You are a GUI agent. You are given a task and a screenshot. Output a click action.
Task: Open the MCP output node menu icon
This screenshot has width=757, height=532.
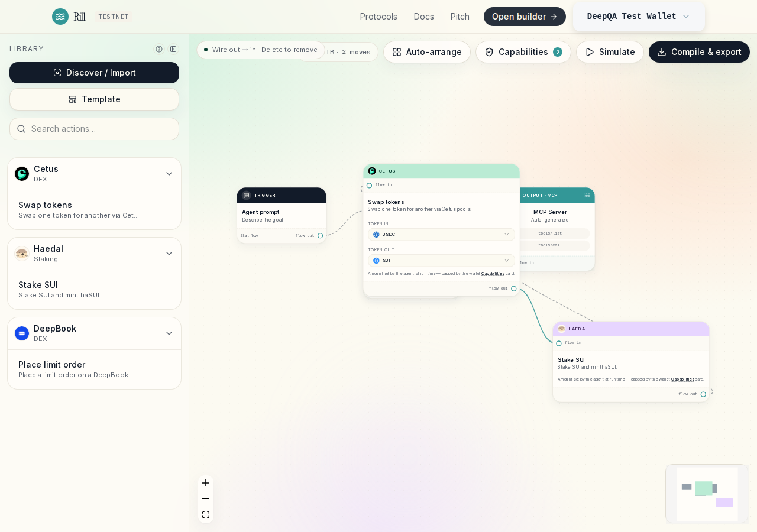[587, 196]
